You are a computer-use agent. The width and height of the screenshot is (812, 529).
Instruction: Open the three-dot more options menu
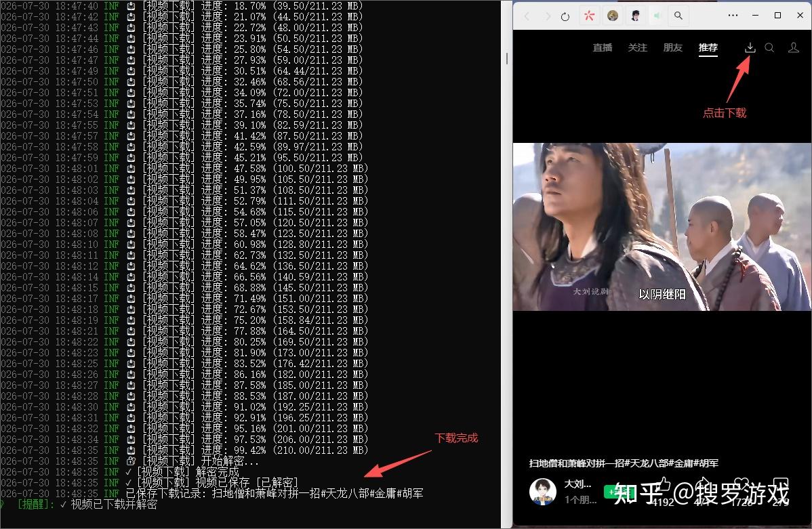pos(733,16)
